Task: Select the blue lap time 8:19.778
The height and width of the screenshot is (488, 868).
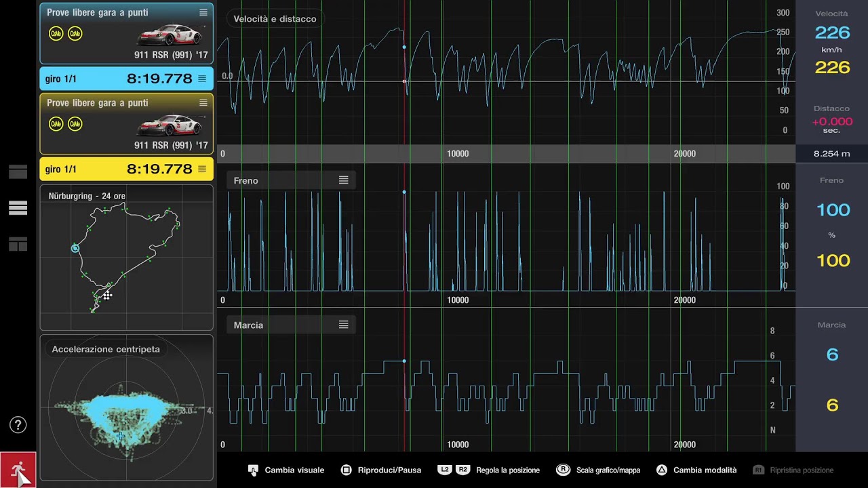Action: [159, 79]
